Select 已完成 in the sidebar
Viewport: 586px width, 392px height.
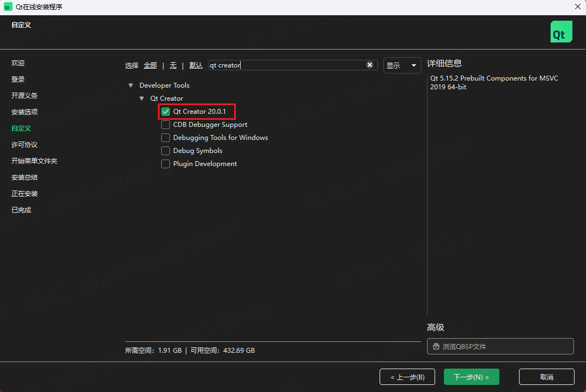21,210
